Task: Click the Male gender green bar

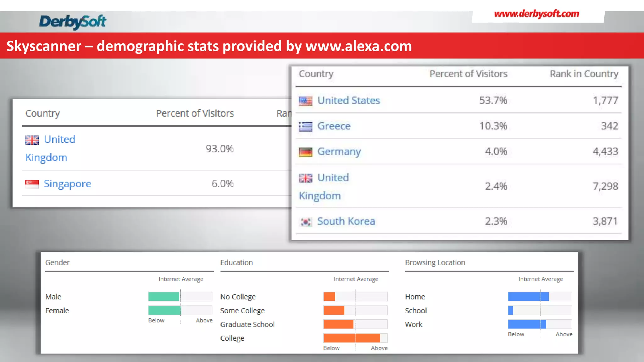Action: click(x=164, y=297)
